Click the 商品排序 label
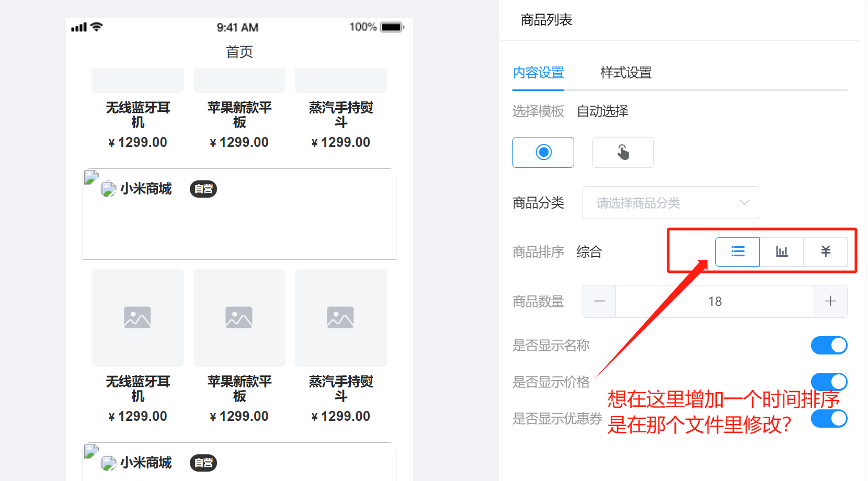This screenshot has width=868, height=481. coord(538,252)
